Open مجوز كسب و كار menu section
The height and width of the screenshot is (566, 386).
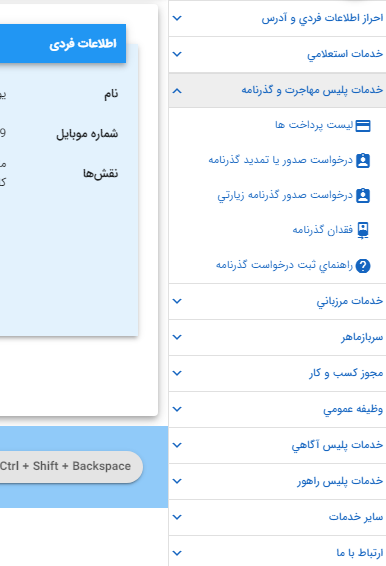tap(277, 374)
